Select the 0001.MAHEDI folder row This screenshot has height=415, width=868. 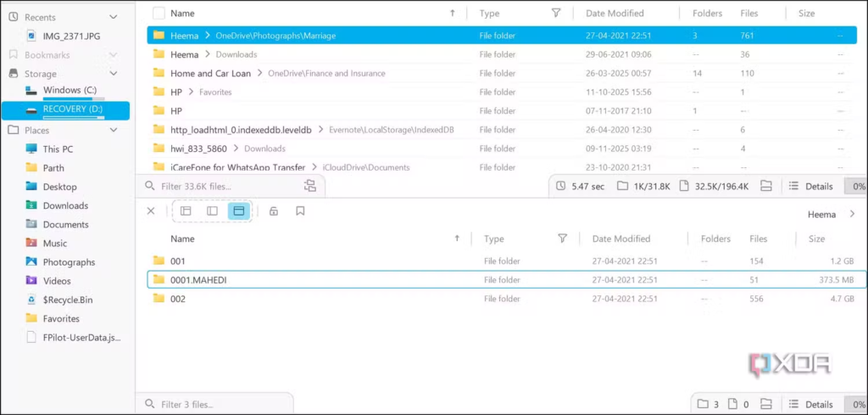click(339, 280)
